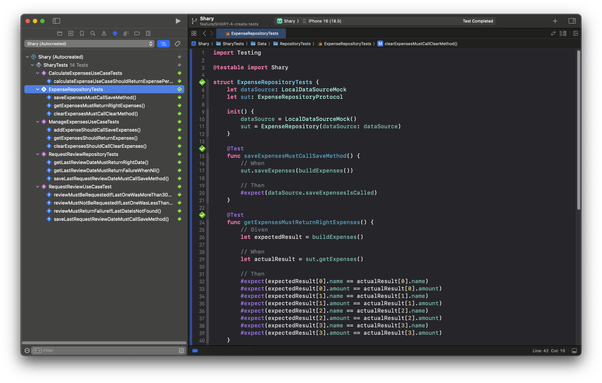The width and height of the screenshot is (602, 383).
Task: Click test status diamond for saveExpensesMustCallSaveMethod function
Action: point(202,149)
